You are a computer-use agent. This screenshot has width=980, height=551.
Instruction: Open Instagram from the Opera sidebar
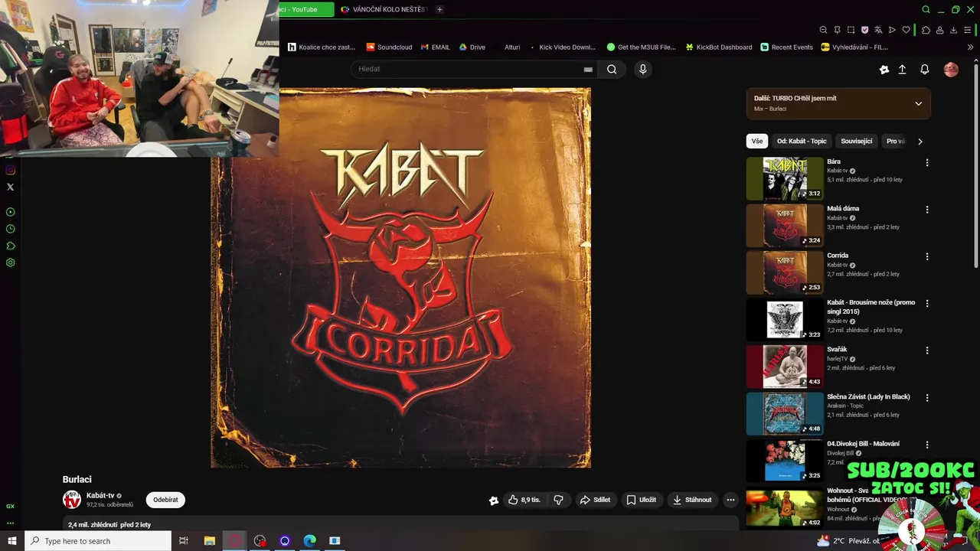tap(10, 170)
